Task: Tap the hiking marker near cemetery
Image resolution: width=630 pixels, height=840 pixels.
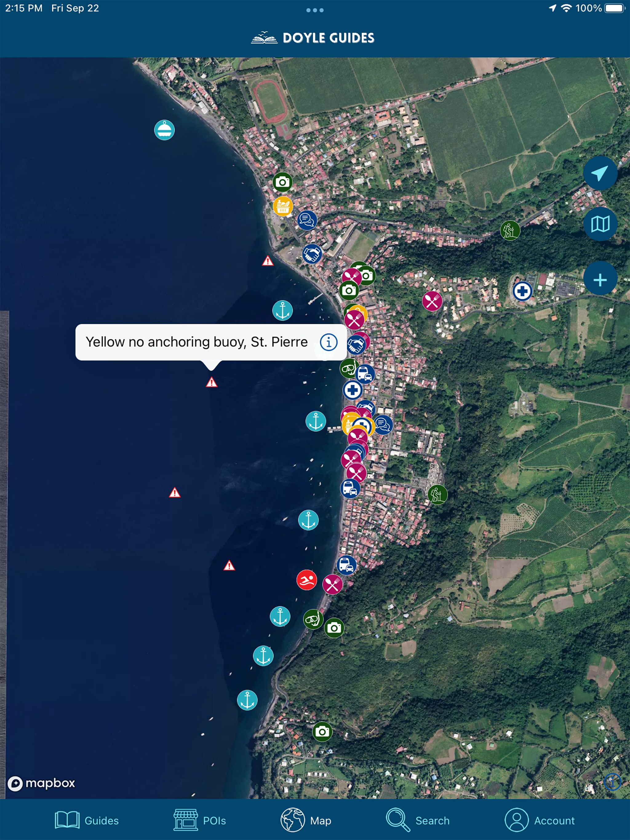Action: 438,494
